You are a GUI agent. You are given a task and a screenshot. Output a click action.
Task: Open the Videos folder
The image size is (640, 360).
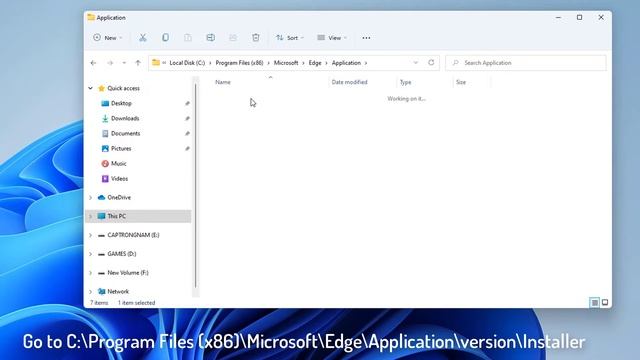click(119, 179)
